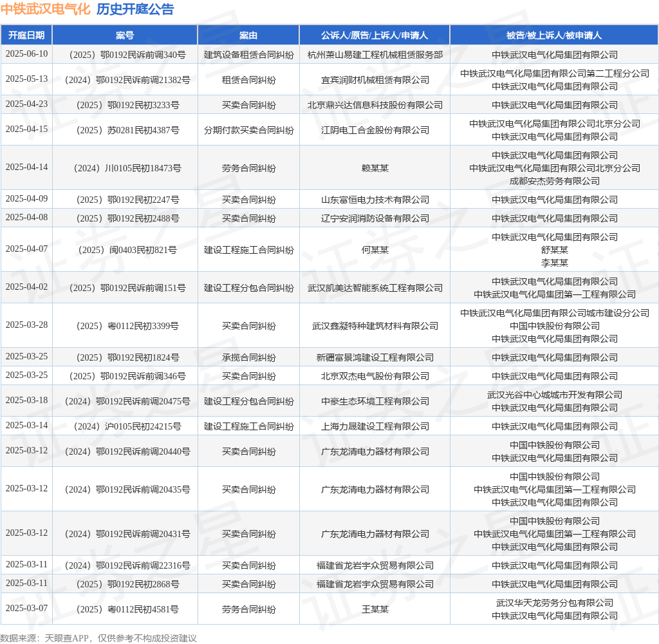Select date cell 2025-04-07

click(26, 249)
